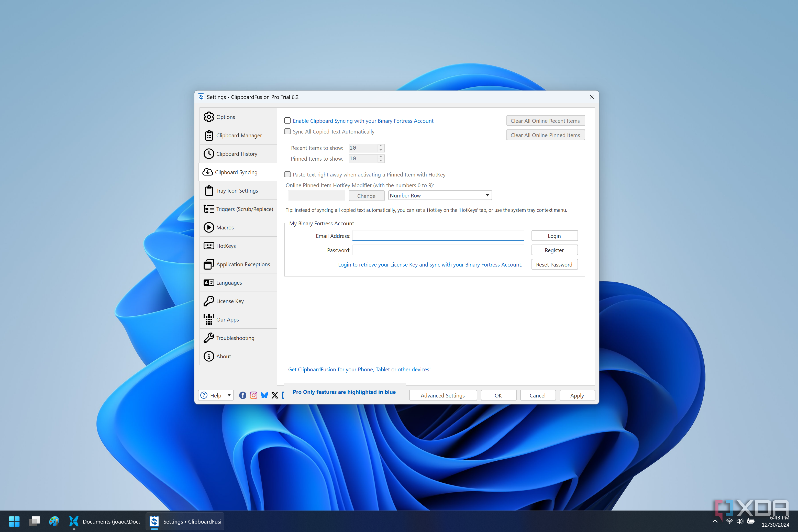
Task: Open Get ClipboardFusion for your Phone link
Action: tap(359, 370)
